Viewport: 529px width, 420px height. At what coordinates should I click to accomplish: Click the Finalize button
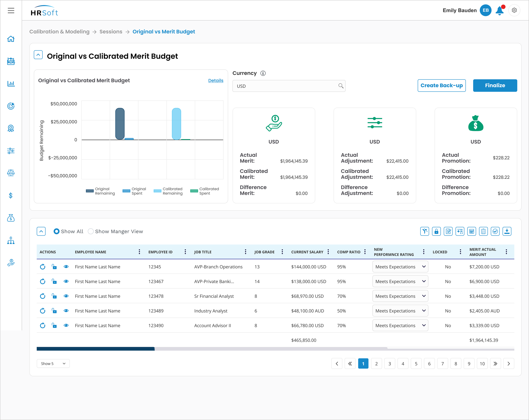(x=495, y=85)
